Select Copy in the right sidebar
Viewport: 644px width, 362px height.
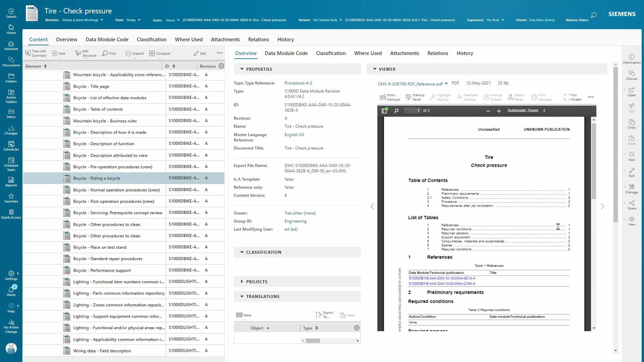(x=632, y=124)
